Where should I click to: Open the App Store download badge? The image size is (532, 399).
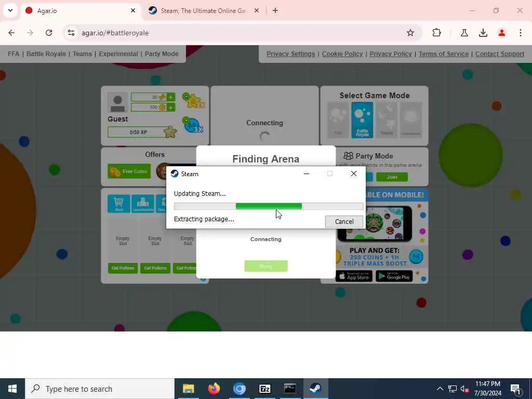(x=354, y=276)
